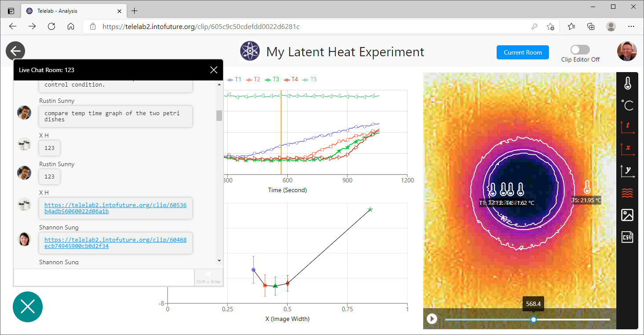Open the temperature vs y graph icon

627,171
